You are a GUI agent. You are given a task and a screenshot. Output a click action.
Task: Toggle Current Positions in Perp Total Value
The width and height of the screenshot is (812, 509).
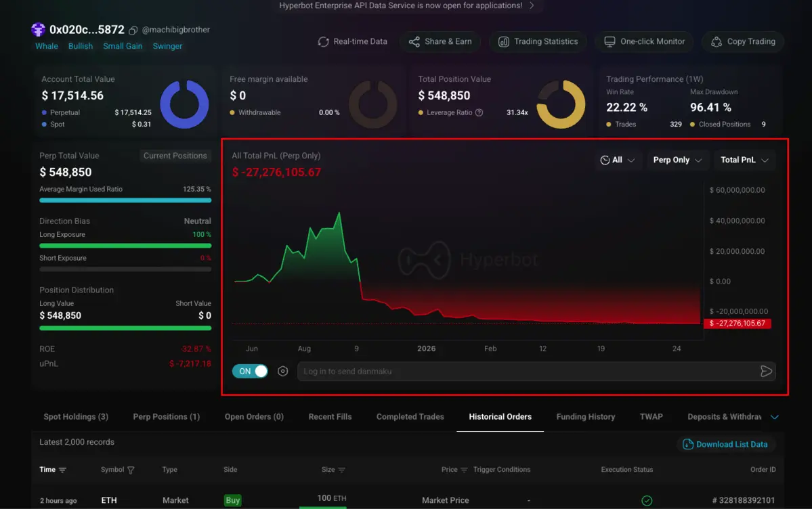click(x=175, y=156)
